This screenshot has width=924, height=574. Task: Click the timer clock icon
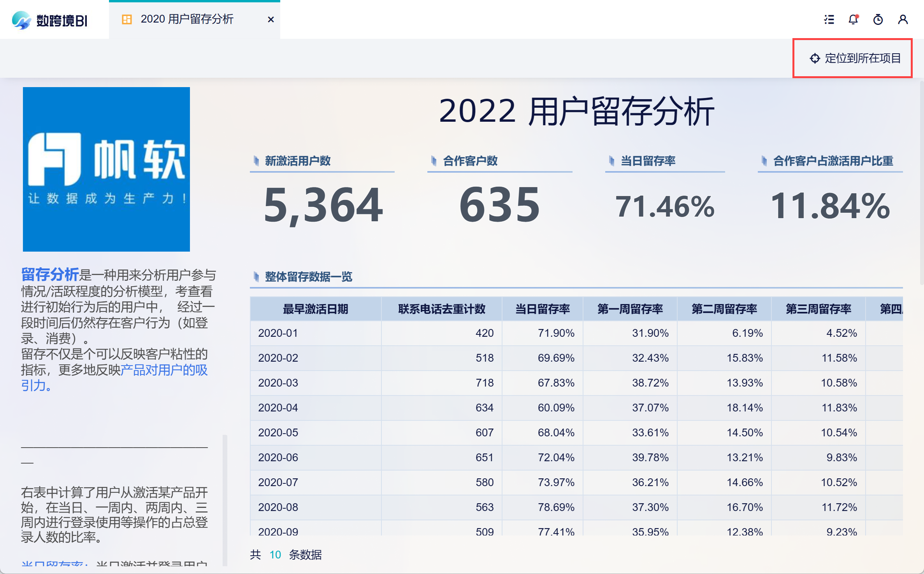tap(878, 19)
